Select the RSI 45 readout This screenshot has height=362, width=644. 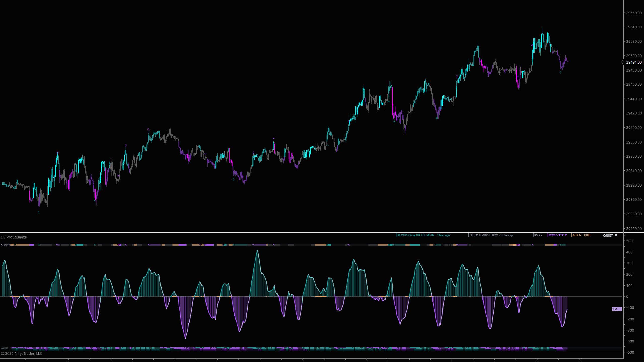(x=538, y=235)
